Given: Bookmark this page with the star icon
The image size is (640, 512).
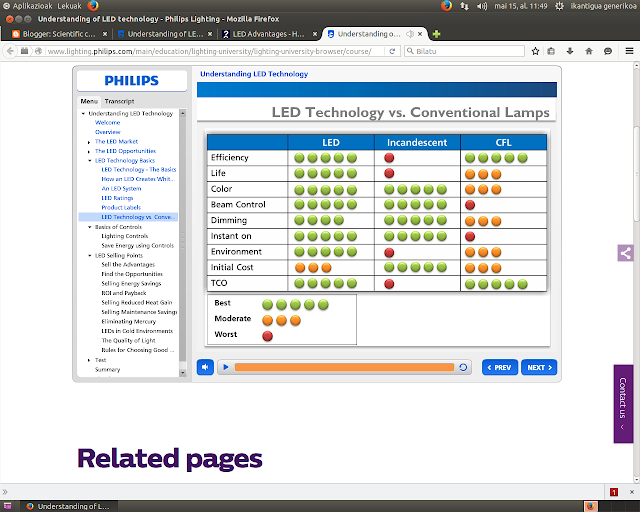Looking at the screenshot, I should [535, 51].
